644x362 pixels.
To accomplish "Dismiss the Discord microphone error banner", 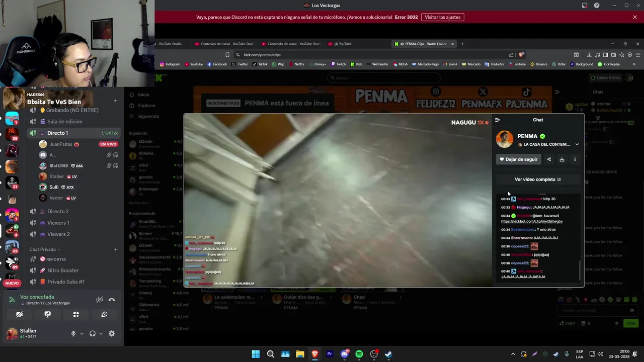I will 635,17.
